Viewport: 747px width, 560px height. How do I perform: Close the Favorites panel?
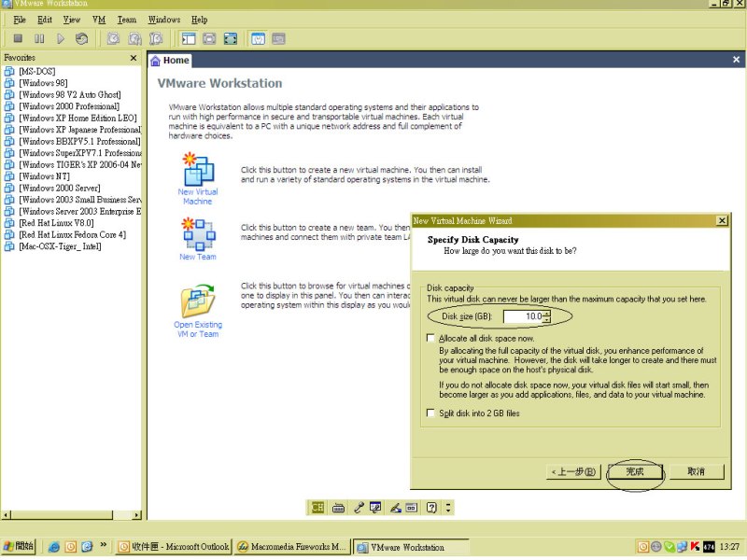(x=134, y=58)
